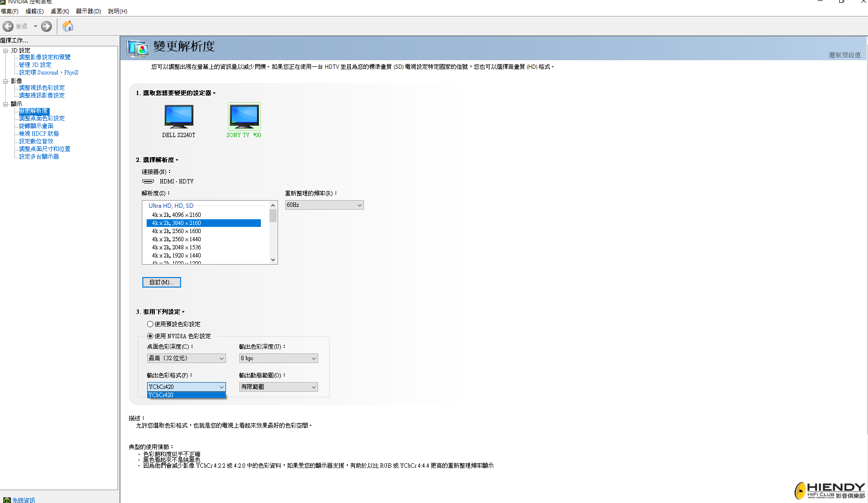Click the Back arrow navigation icon
This screenshot has width=868, height=503.
[8, 26]
